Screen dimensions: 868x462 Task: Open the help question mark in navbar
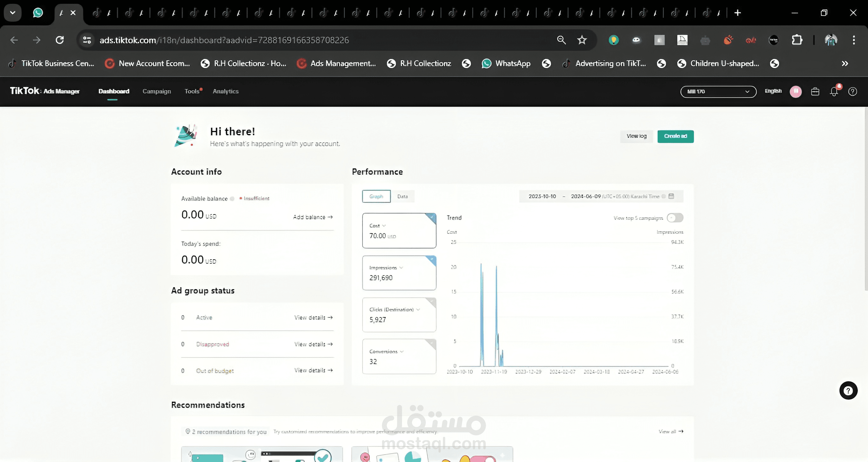(852, 91)
